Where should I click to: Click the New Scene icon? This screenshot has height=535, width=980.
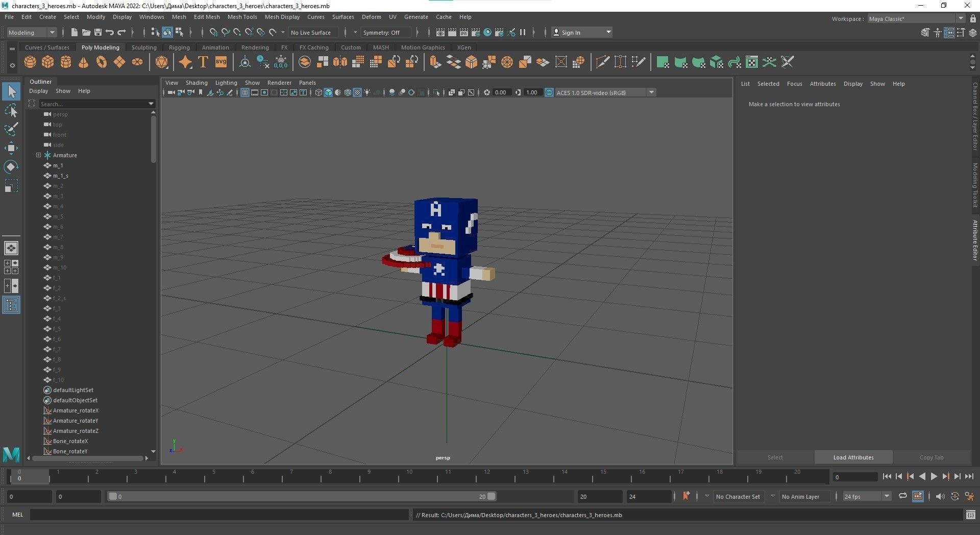coord(74,32)
